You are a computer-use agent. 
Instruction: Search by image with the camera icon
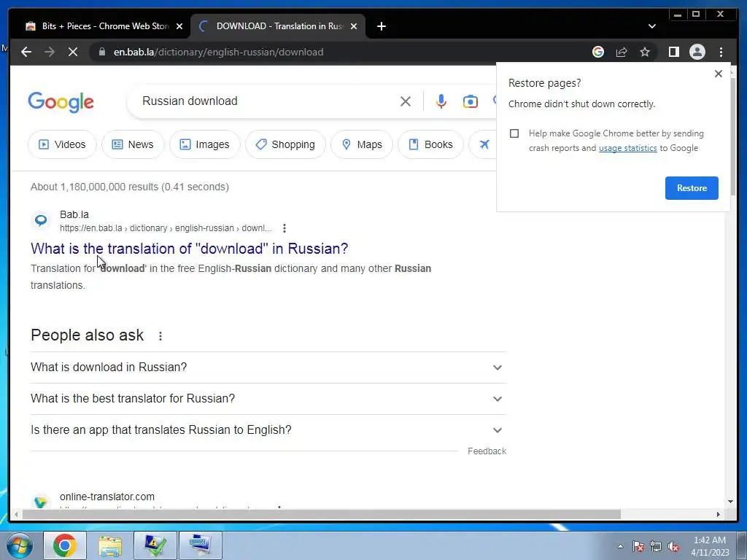(471, 101)
